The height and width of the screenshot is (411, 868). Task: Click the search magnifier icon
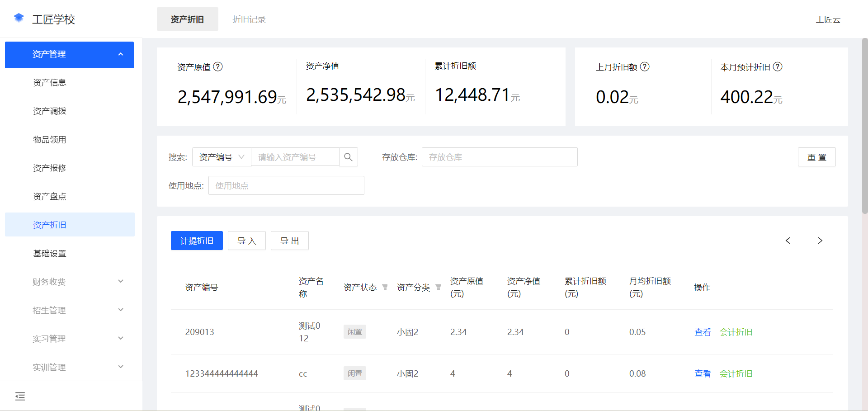point(348,157)
